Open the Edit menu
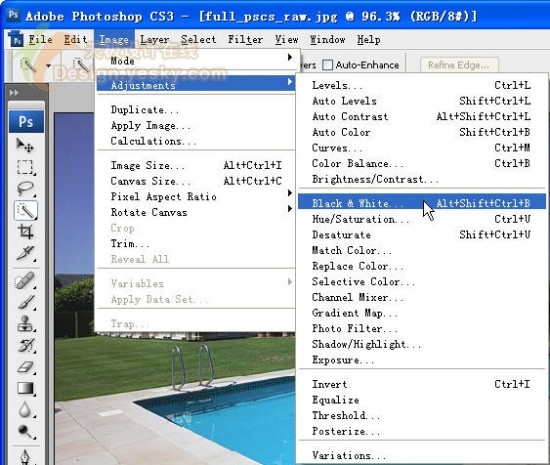The image size is (550, 465). tap(75, 39)
